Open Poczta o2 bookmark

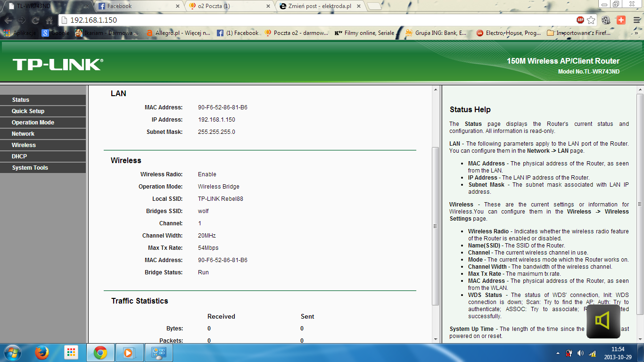[296, 33]
